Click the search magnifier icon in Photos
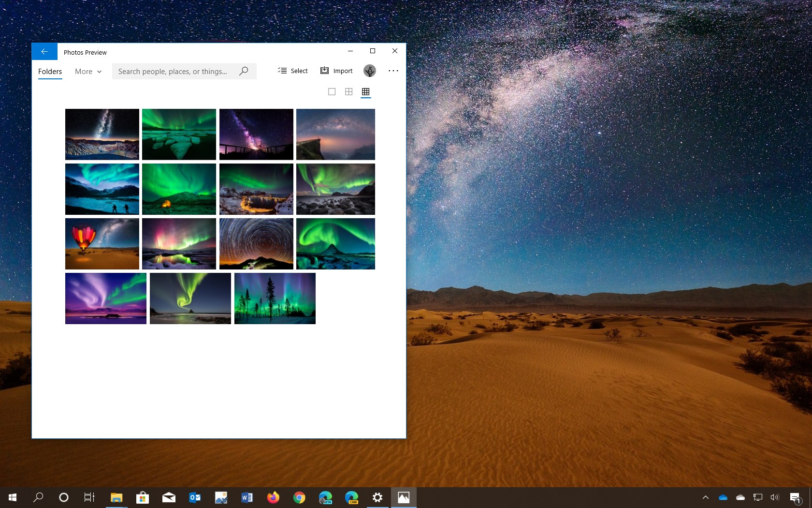Image resolution: width=812 pixels, height=508 pixels. pos(244,71)
